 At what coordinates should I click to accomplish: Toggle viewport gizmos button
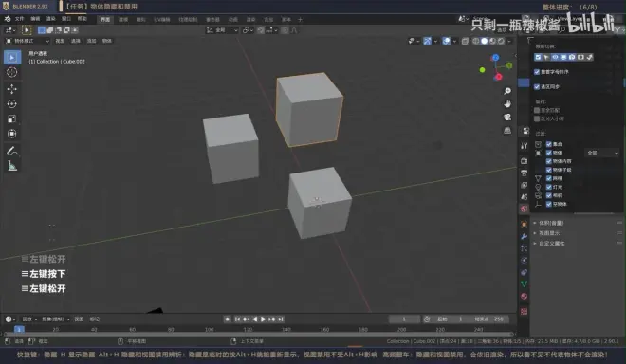point(427,41)
